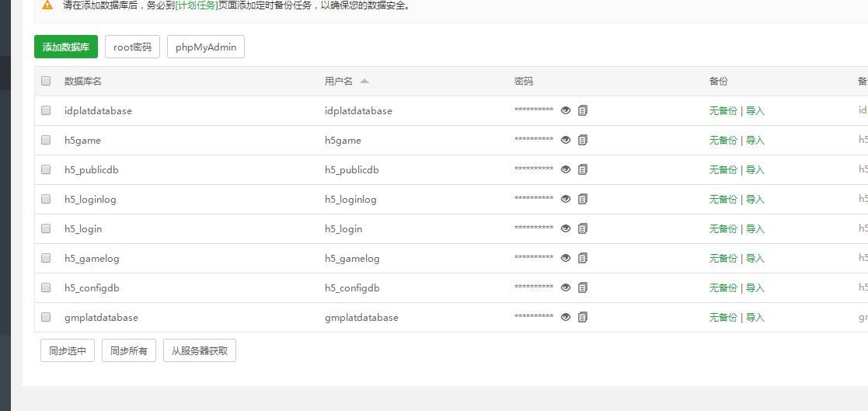This screenshot has width=868, height=411.
Task: Click 导入 for h5_configdb
Action: (755, 287)
